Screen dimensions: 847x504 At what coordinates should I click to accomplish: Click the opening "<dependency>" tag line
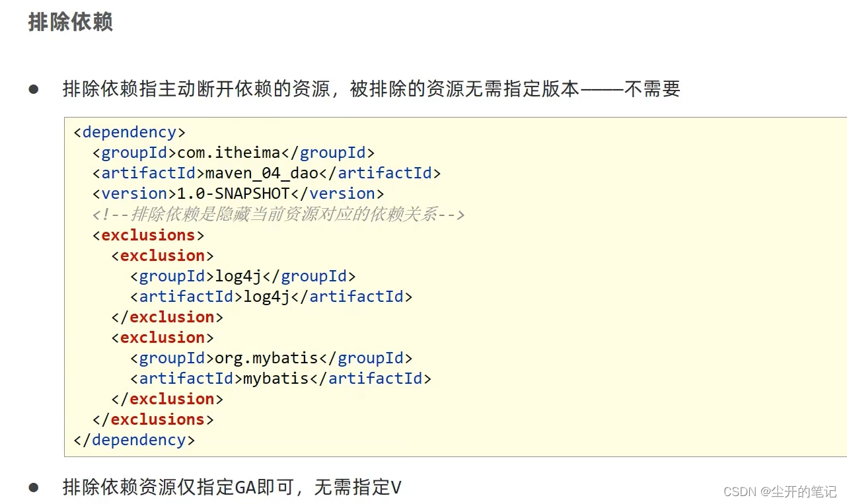(129, 131)
